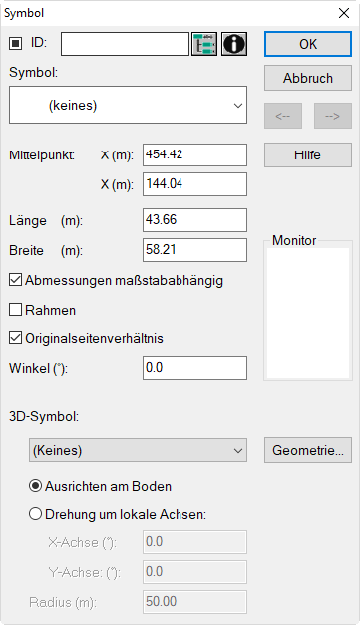Enable the Rahmen checkbox
This screenshot has width=360, height=625.
(x=15, y=310)
